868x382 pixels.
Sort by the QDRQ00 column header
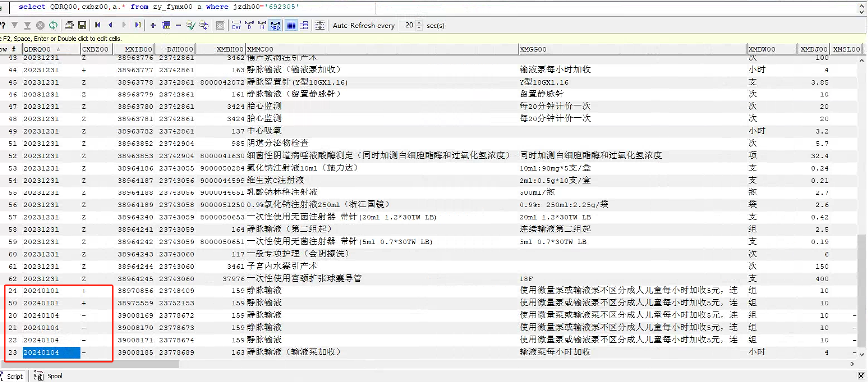click(51, 49)
